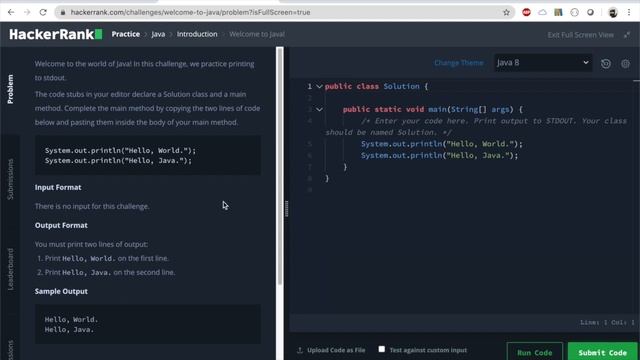The image size is (640, 360).
Task: Click the browser forward arrow
Action: pos(27,12)
